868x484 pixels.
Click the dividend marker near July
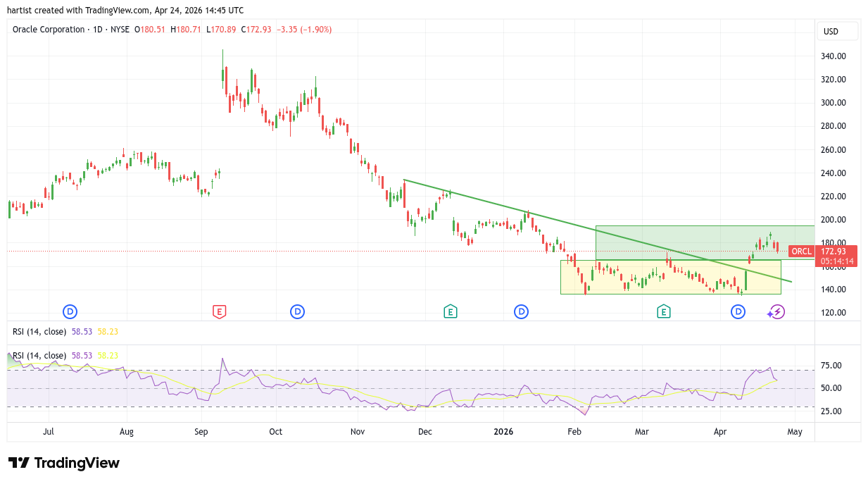(x=70, y=311)
